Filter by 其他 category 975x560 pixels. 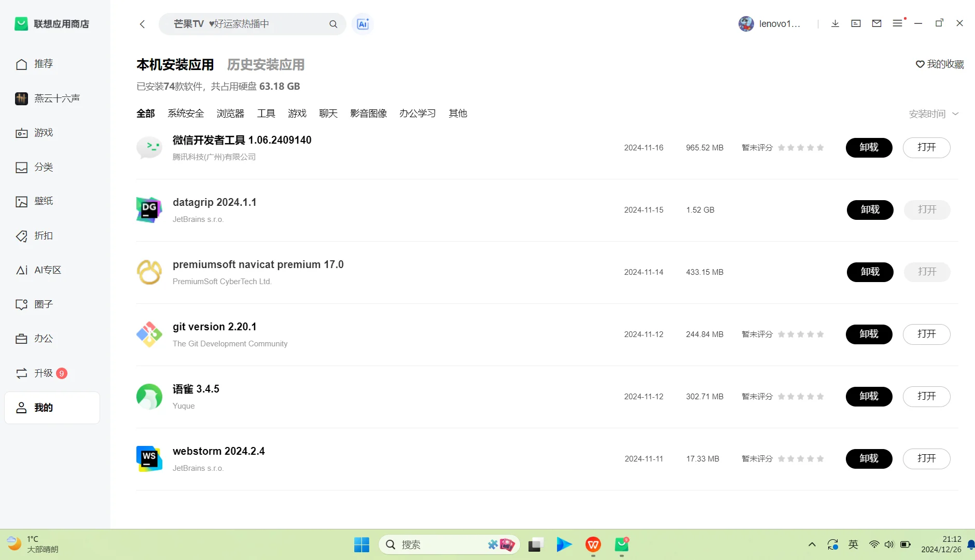[458, 114]
